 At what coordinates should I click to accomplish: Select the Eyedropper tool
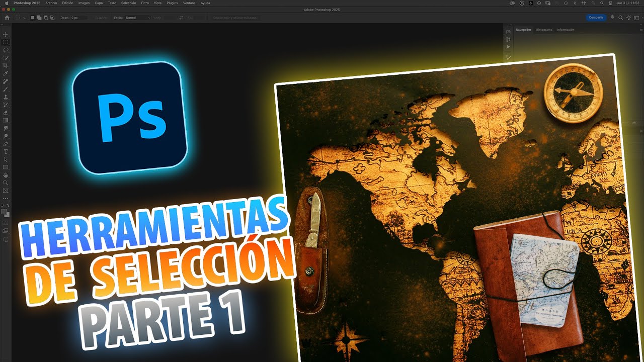pos(6,73)
